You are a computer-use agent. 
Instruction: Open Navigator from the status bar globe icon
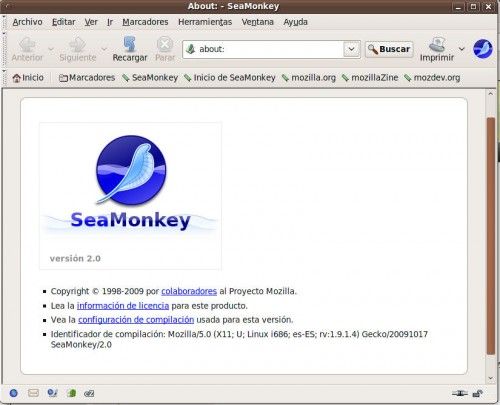(x=14, y=393)
